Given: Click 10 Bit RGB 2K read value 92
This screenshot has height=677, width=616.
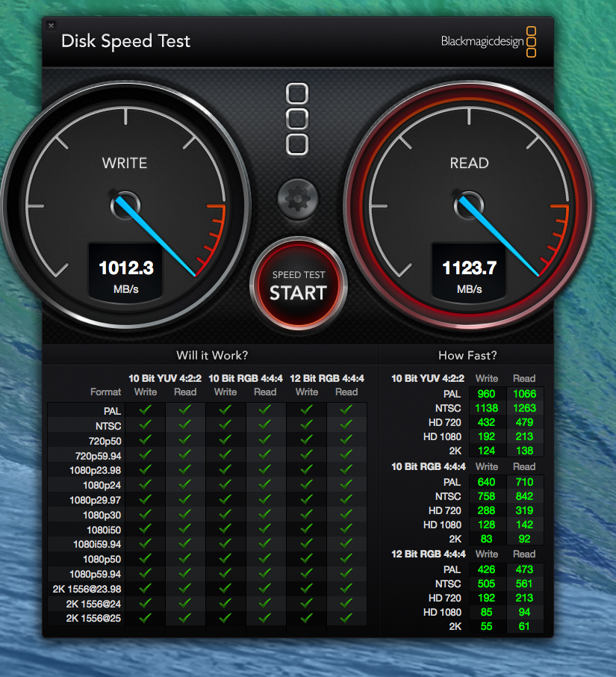Looking at the screenshot, I should 525,539.
